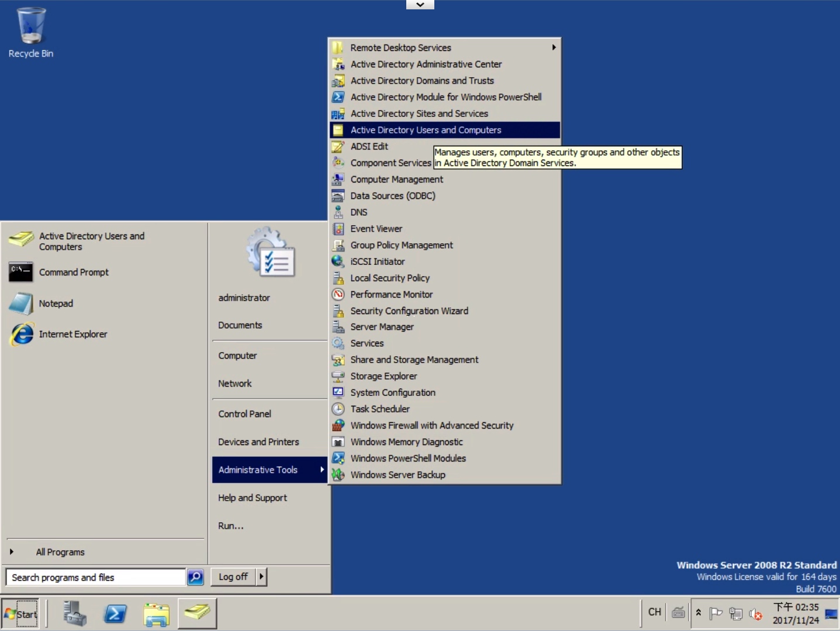
Task: Click the Data Sources (ODBC) icon
Action: click(338, 195)
